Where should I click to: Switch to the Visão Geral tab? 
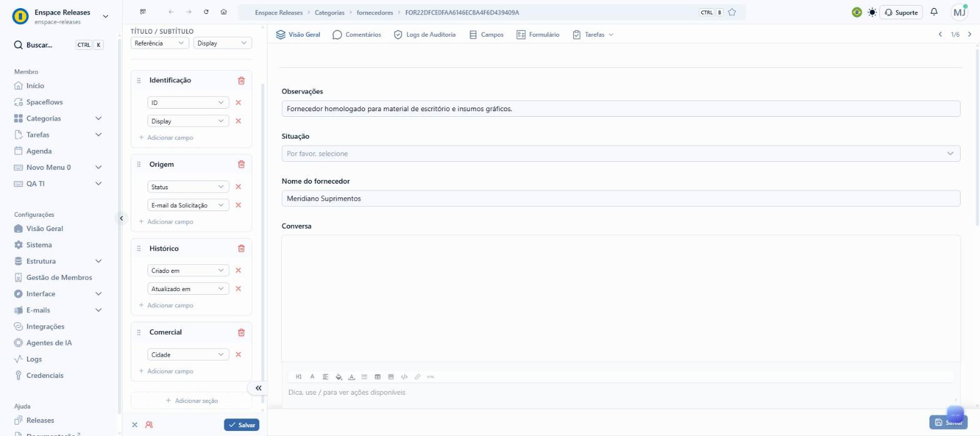298,35
